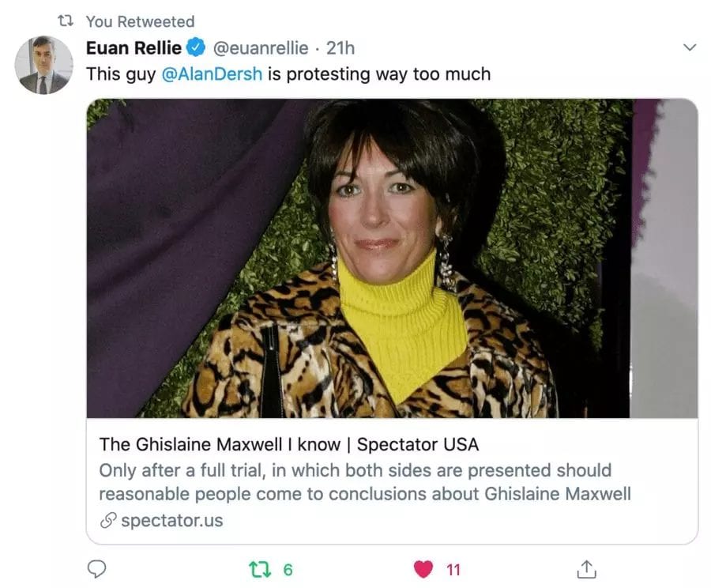Click the 21h timestamp
This screenshot has width=711, height=588.
[340, 48]
